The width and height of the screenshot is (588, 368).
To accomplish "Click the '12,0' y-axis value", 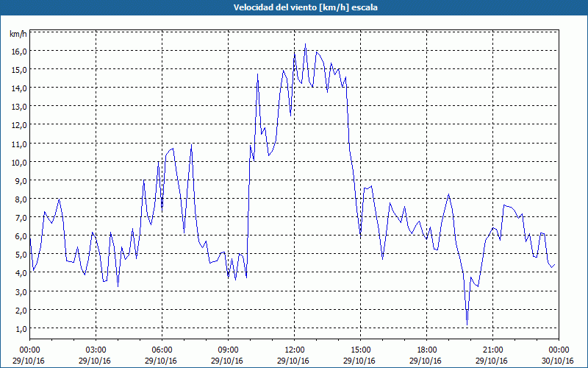I will (x=19, y=125).
